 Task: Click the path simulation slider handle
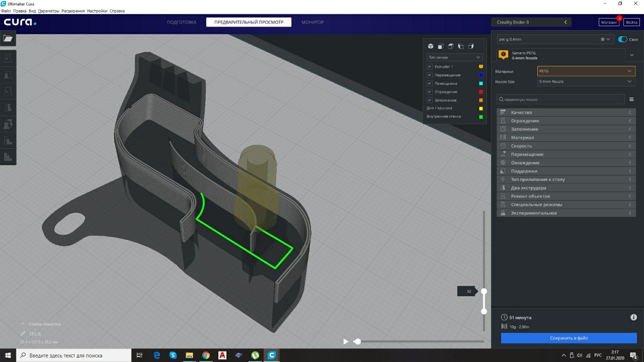pyautogui.click(x=357, y=341)
